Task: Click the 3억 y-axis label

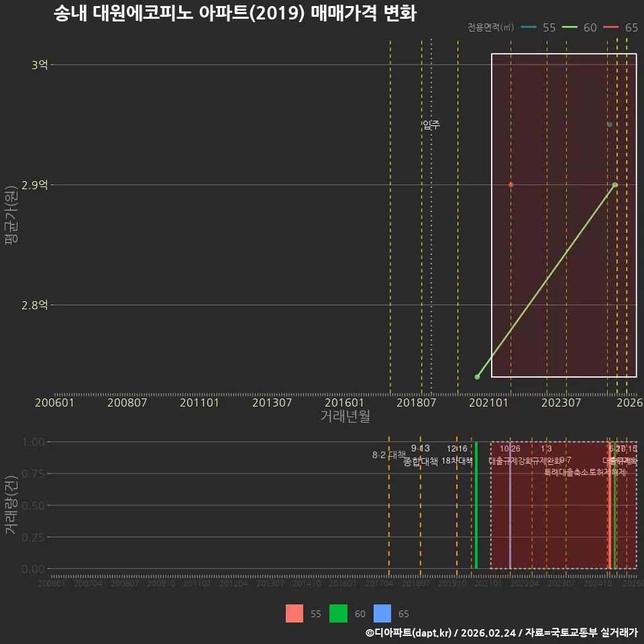Action: pos(40,65)
